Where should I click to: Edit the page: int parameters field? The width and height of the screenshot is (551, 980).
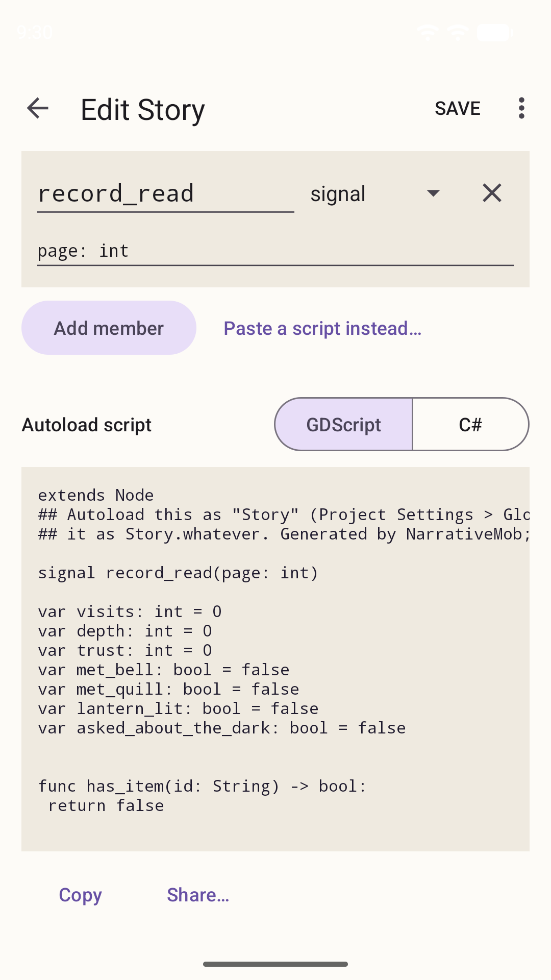point(275,251)
